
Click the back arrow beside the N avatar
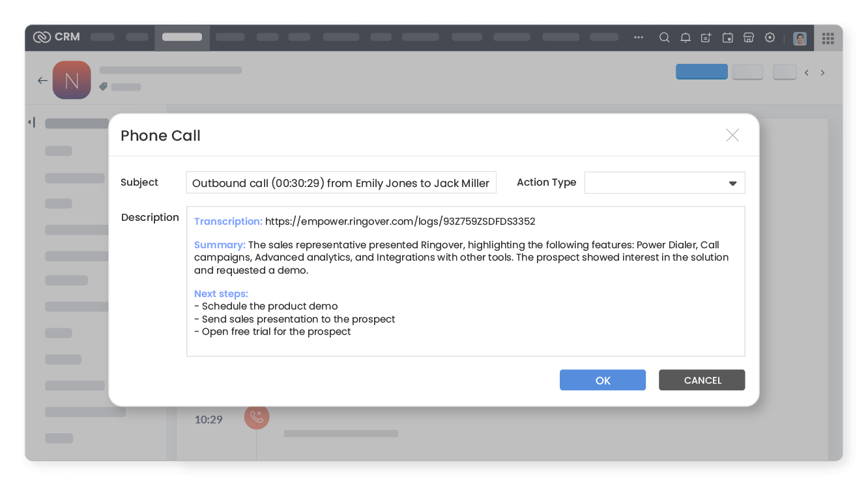(42, 81)
